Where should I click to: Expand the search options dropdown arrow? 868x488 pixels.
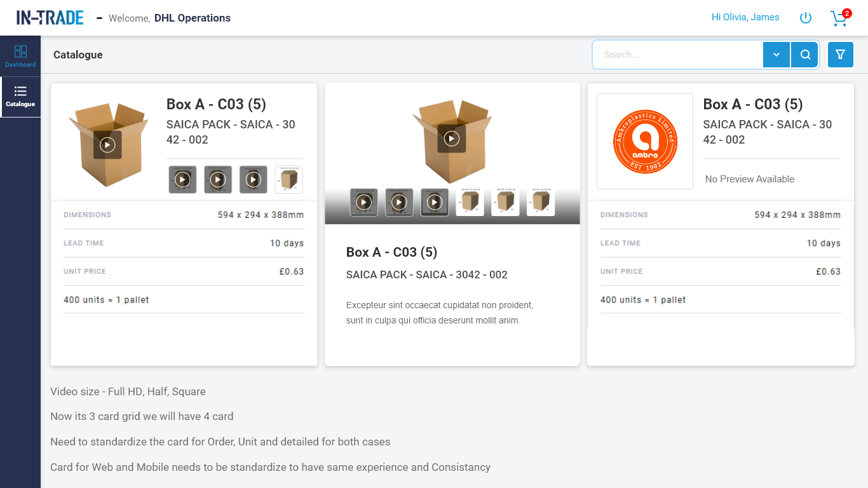pos(776,55)
